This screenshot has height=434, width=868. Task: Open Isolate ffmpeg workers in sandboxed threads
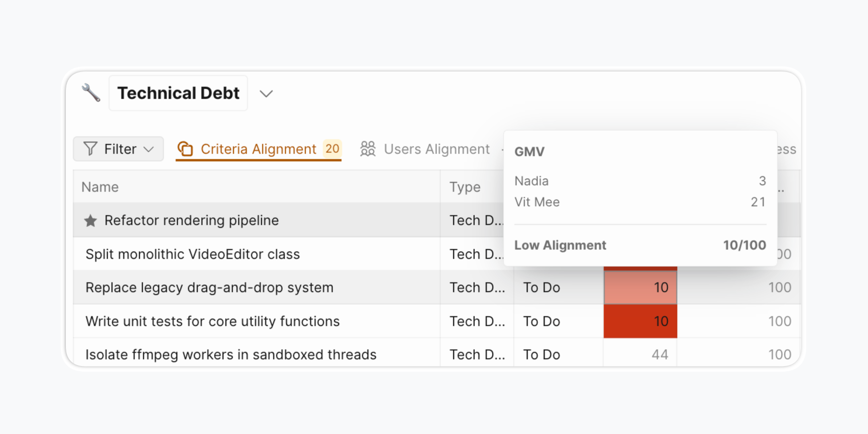(231, 354)
